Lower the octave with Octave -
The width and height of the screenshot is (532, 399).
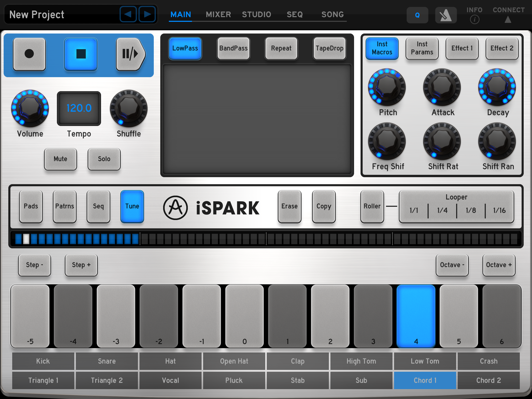pyautogui.click(x=452, y=265)
